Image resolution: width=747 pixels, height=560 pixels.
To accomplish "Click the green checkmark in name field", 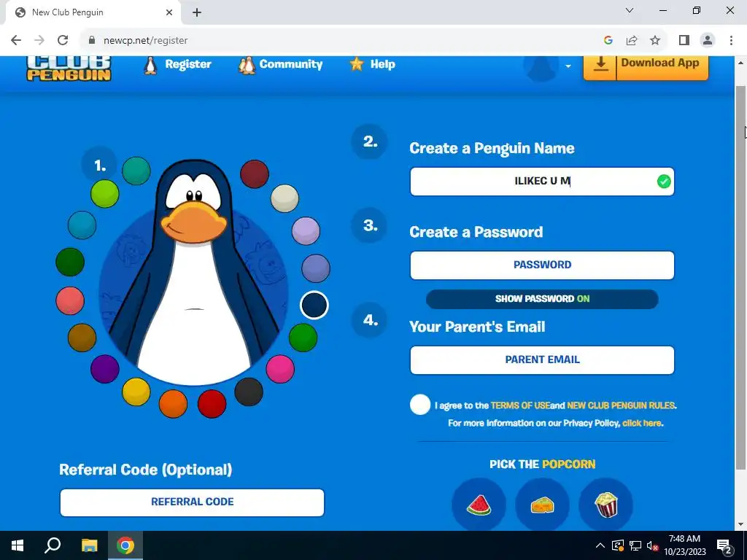I will pos(664,182).
